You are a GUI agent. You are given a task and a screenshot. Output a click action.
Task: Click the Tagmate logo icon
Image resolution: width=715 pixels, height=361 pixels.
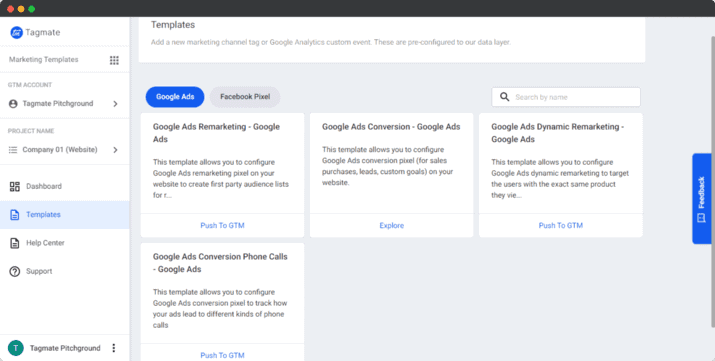[16, 32]
